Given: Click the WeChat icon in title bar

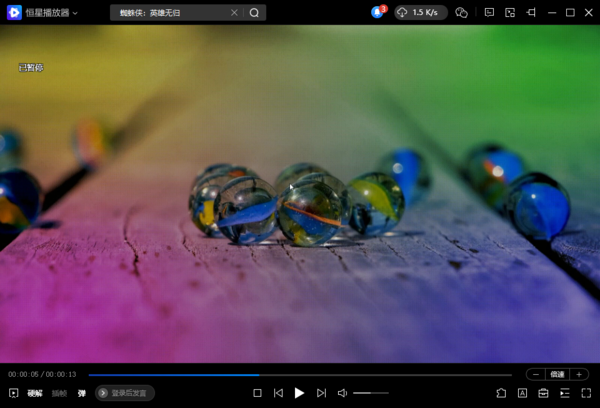Looking at the screenshot, I should pyautogui.click(x=461, y=13).
